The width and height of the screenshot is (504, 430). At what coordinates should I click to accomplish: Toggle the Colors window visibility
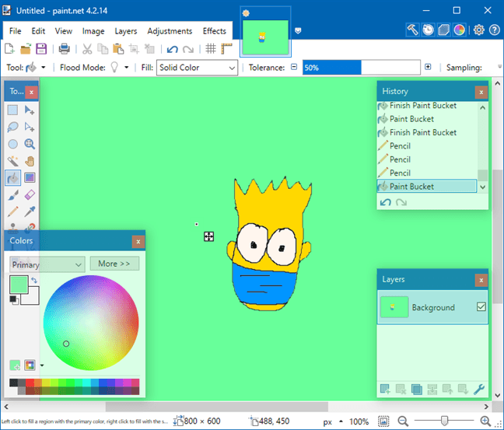460,30
